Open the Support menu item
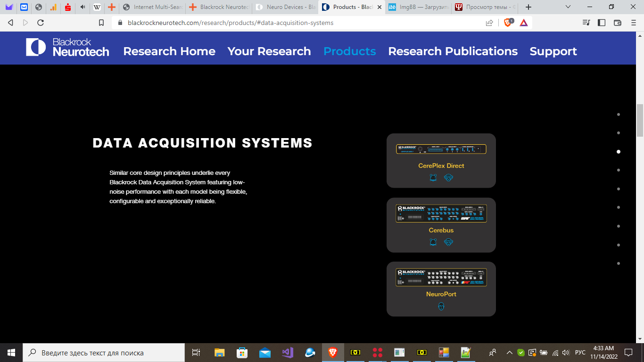 (x=553, y=51)
